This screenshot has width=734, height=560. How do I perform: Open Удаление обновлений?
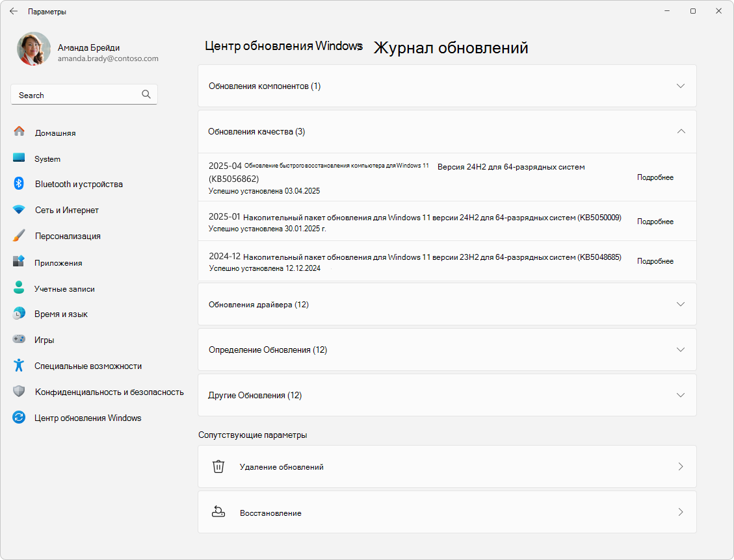[x=447, y=466]
